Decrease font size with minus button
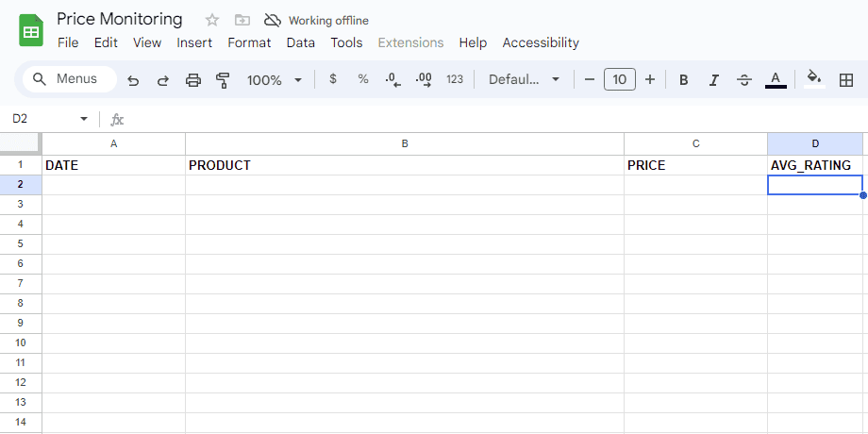 click(590, 79)
